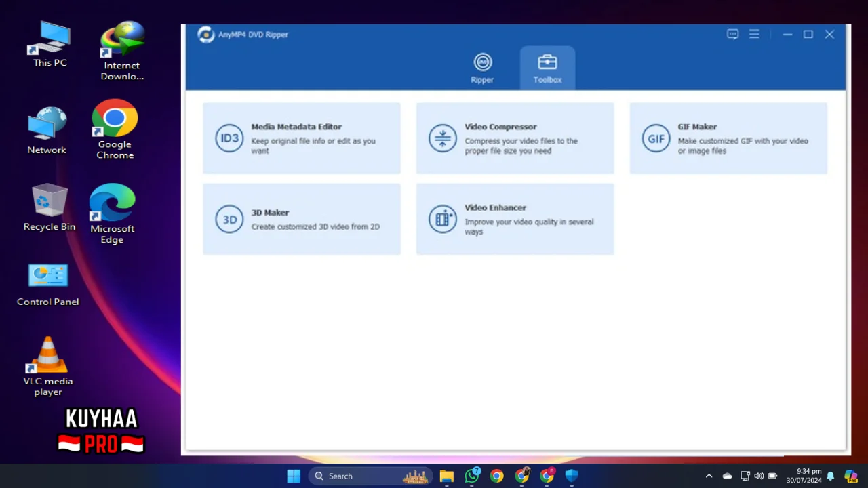Open the hamburger menu in AnyMP4 title bar
Screen dimensions: 868x488
[x=754, y=34]
